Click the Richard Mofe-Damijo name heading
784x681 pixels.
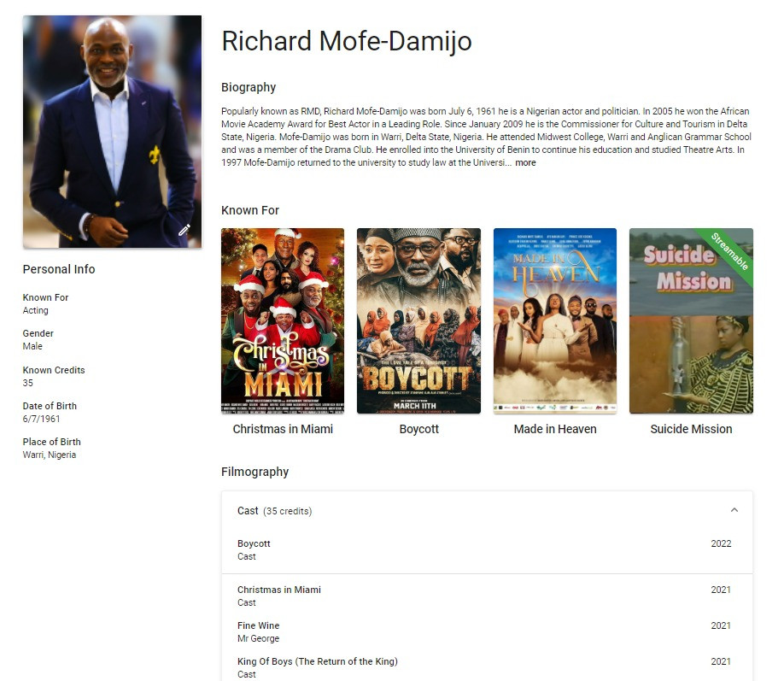[x=347, y=41]
